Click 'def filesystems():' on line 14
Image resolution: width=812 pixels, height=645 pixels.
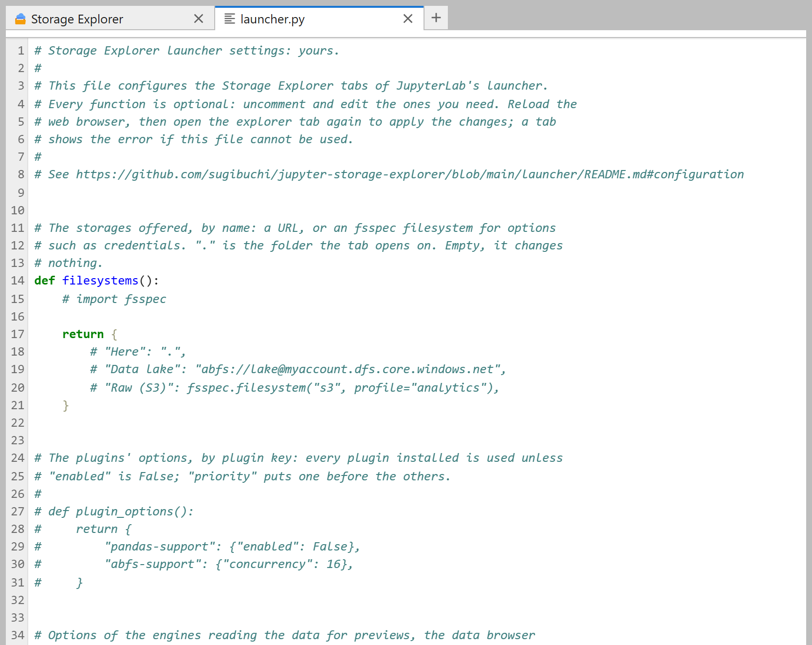[96, 281]
